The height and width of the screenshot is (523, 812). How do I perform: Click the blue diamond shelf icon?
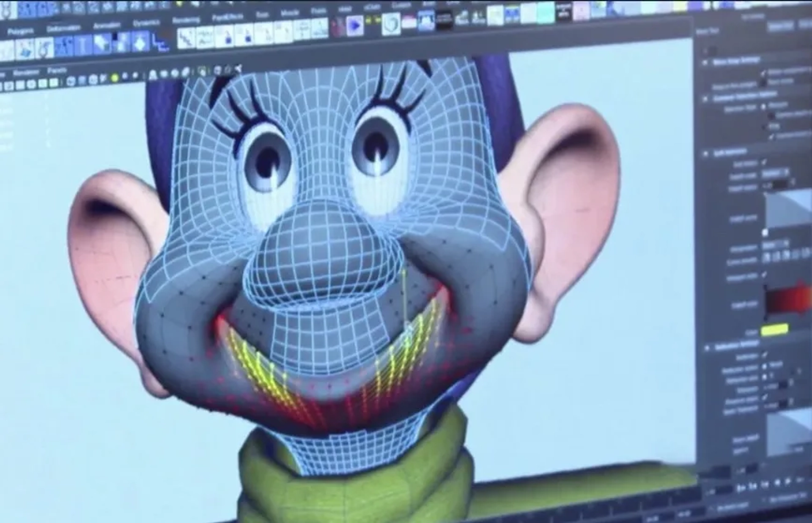(140, 43)
